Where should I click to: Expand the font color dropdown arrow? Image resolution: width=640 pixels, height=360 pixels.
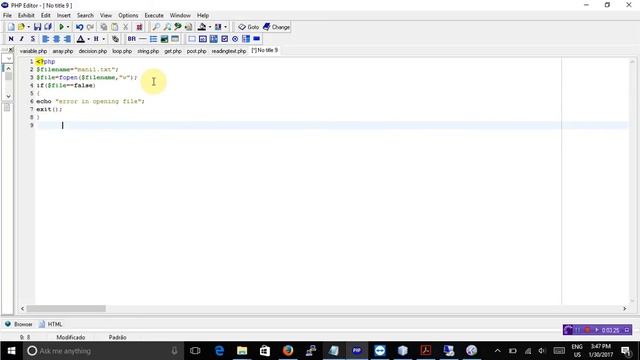tap(88, 39)
